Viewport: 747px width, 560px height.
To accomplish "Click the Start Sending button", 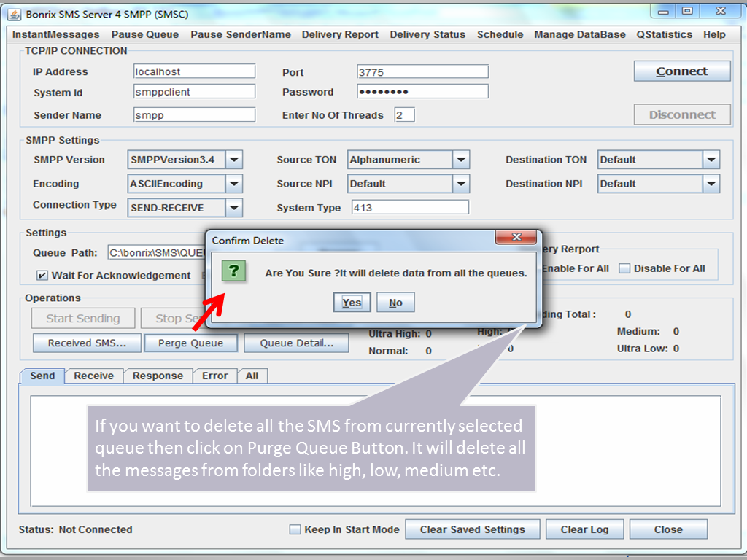I will [83, 318].
